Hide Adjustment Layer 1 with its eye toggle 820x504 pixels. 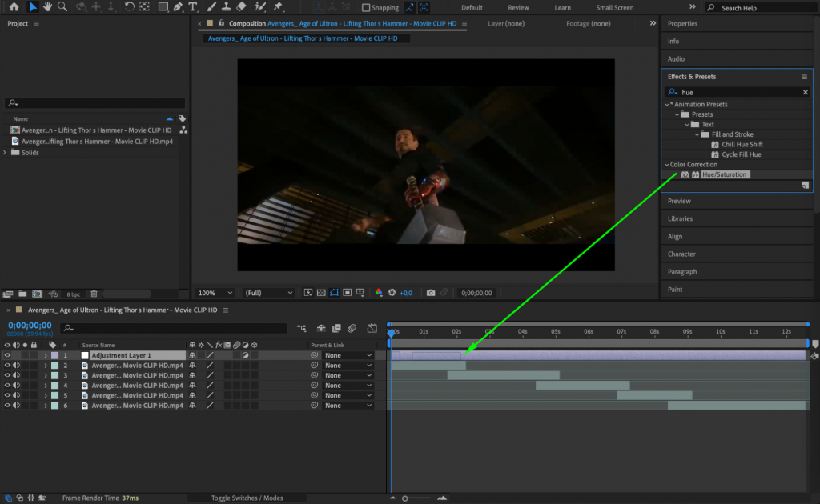point(6,354)
